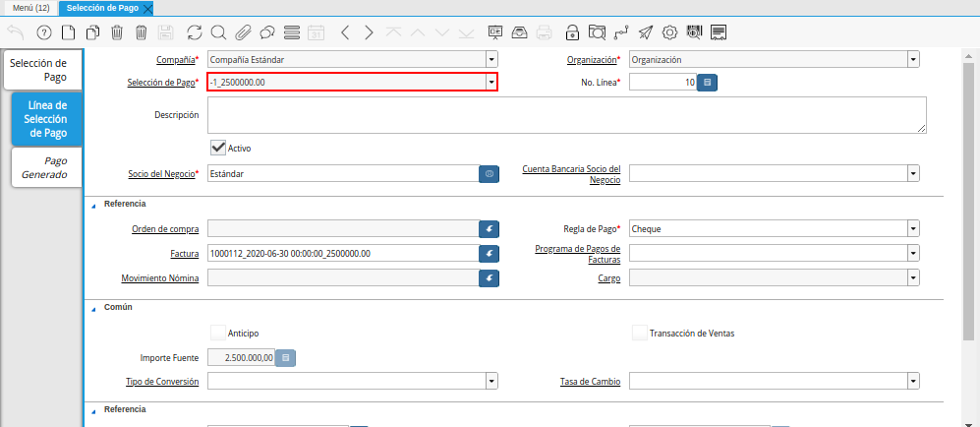Click the No. Línea number field
The width and height of the screenshot is (980, 427).
tap(663, 82)
